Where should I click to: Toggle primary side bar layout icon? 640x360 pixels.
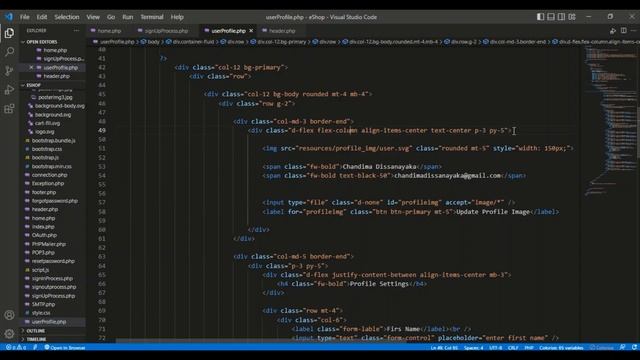[540, 17]
